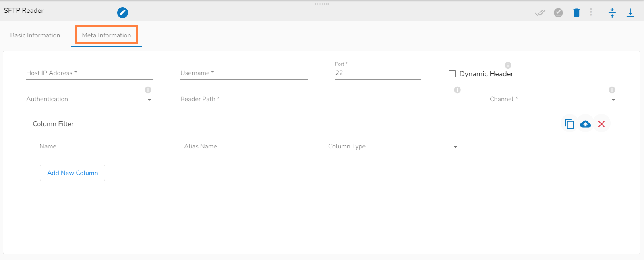Click the Host IP Address input field
Image resolution: width=644 pixels, height=260 pixels.
pyautogui.click(x=89, y=73)
